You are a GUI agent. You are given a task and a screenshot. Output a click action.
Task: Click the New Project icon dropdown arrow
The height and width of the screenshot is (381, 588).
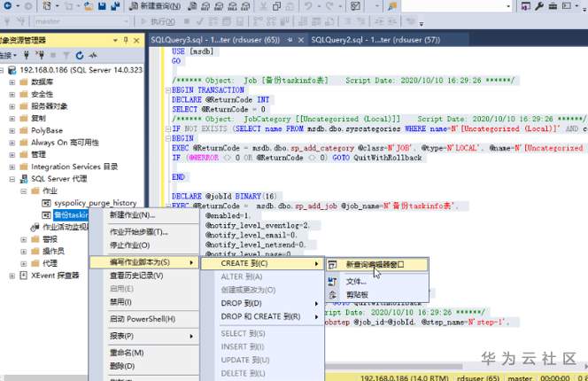58,6
